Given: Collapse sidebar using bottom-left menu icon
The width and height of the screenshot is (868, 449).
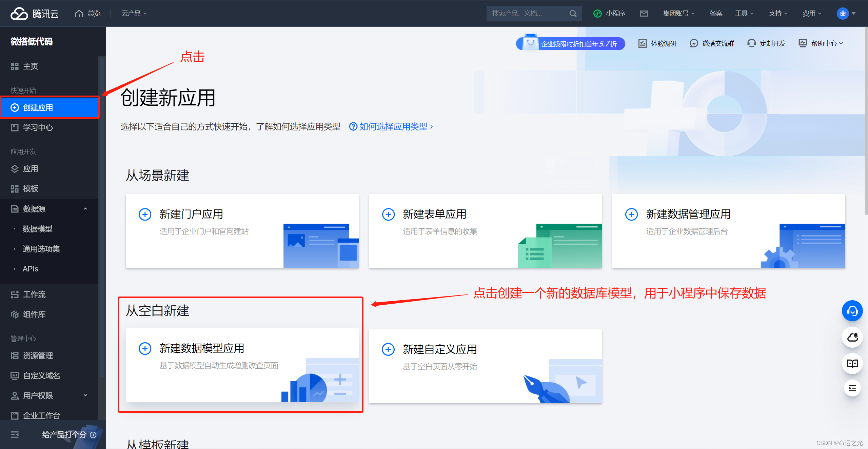Looking at the screenshot, I should tap(15, 434).
